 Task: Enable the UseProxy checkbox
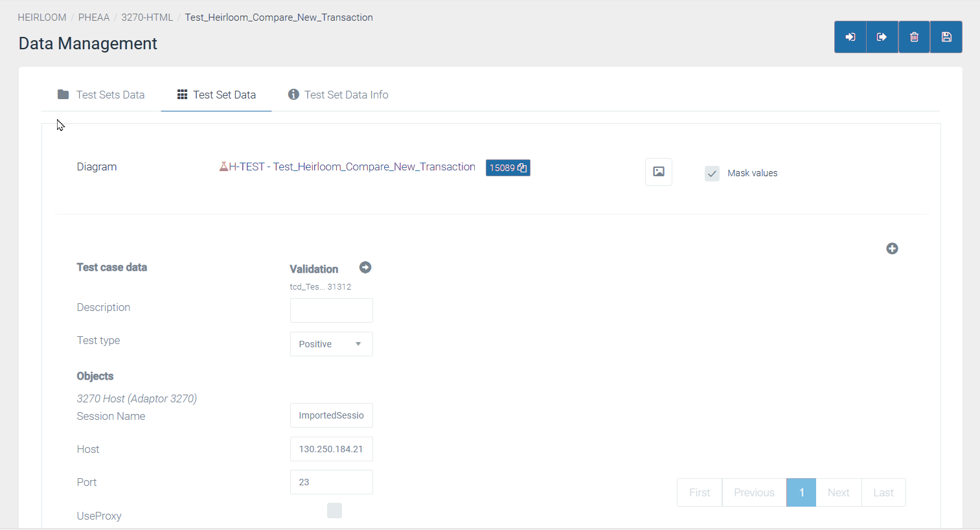pyautogui.click(x=334, y=511)
